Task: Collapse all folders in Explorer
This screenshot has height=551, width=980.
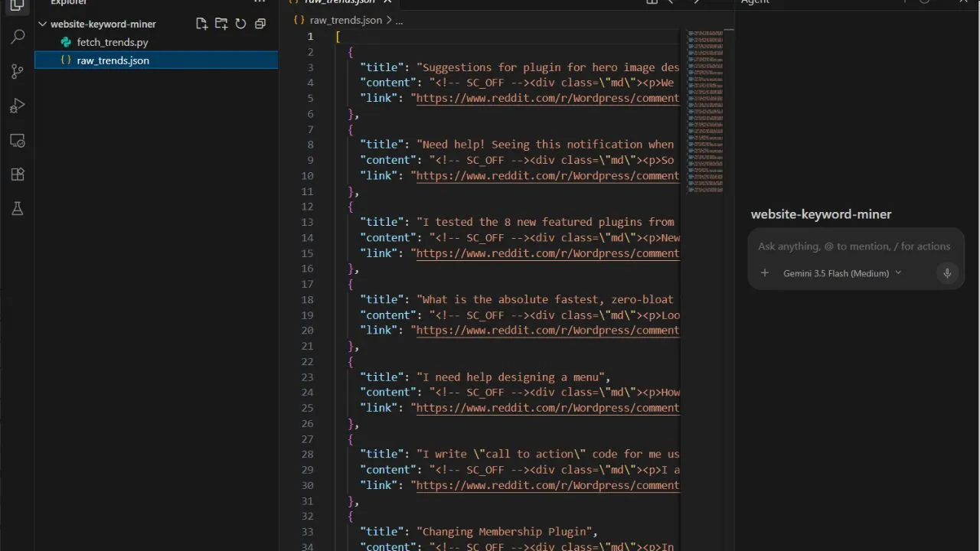Action: (260, 24)
